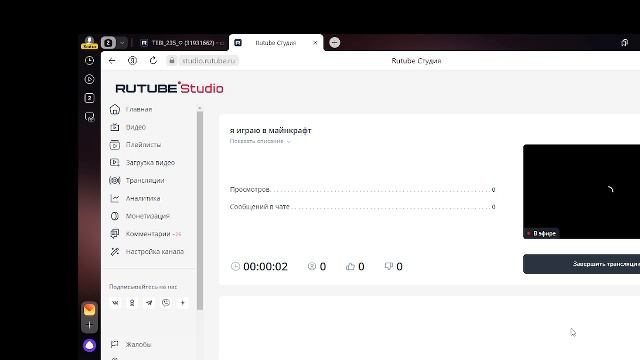
Task: Open the orange mail icon in side panel
Action: click(89, 309)
